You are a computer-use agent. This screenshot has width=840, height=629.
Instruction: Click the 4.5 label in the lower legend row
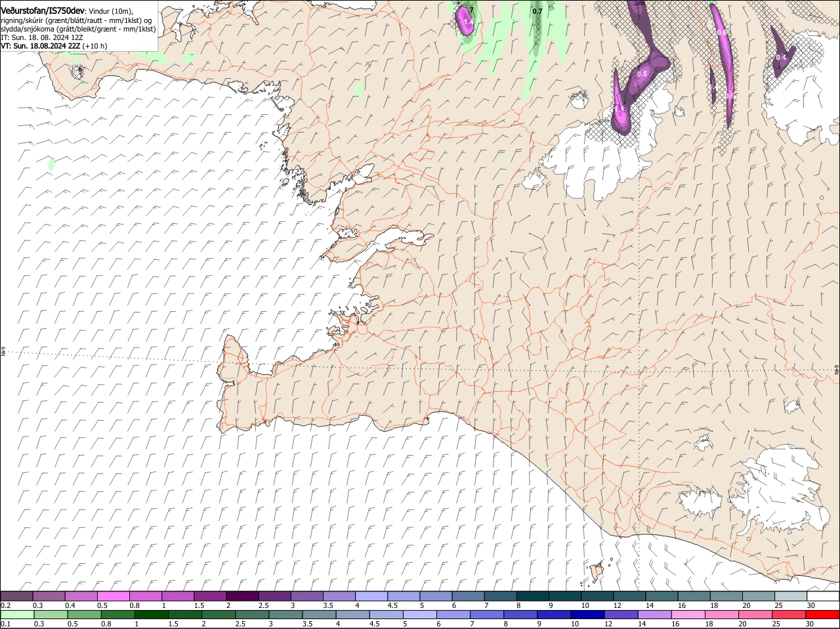pos(375,624)
